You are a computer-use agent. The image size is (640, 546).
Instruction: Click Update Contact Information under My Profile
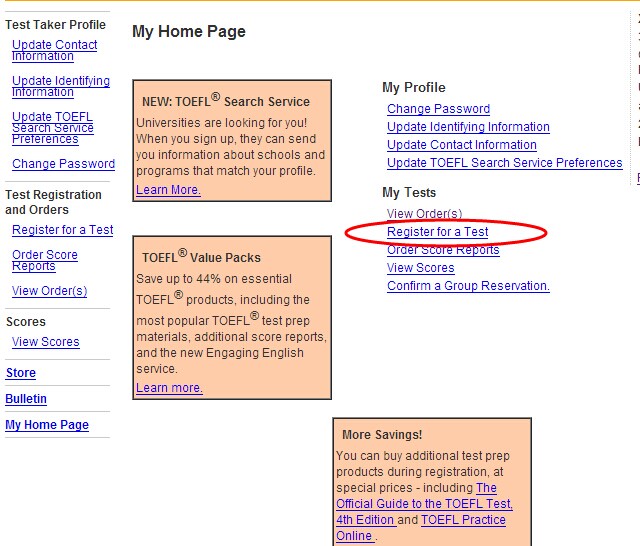coord(462,145)
